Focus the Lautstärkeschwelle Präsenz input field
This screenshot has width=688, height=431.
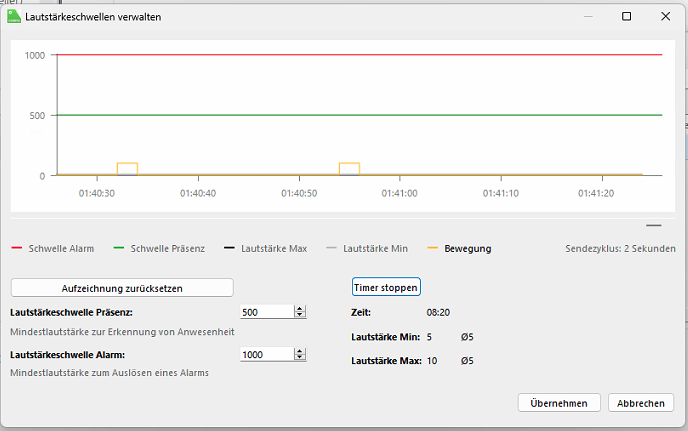click(266, 312)
